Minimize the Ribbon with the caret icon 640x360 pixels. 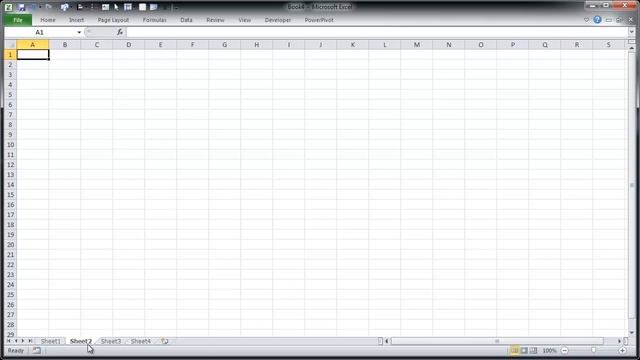pyautogui.click(x=587, y=20)
